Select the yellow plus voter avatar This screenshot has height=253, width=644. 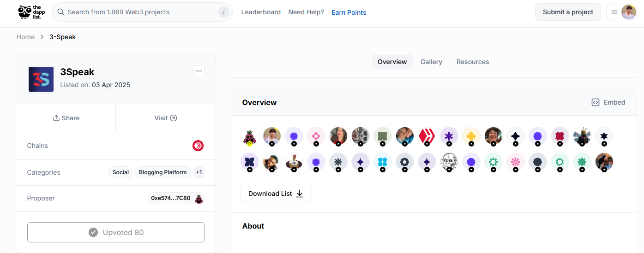click(471, 136)
